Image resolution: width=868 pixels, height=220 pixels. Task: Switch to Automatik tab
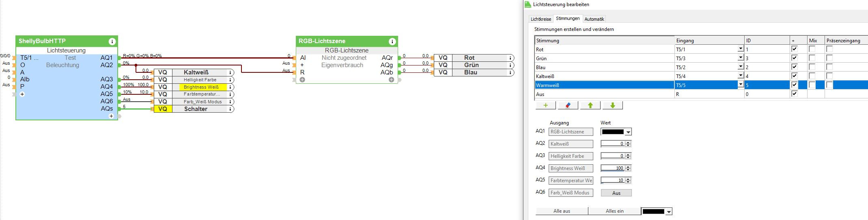point(594,19)
